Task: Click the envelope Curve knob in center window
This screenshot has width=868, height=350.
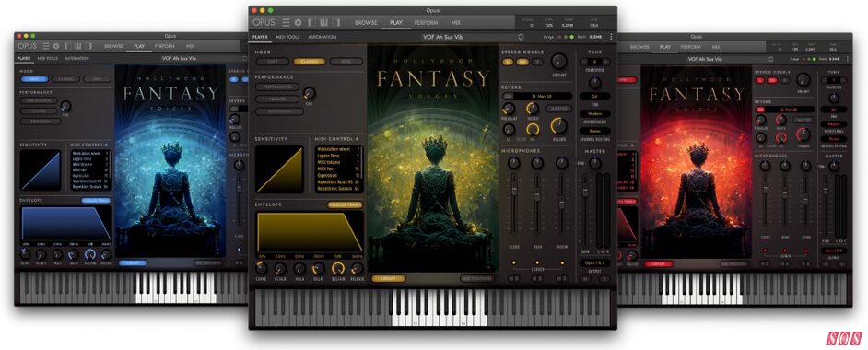Action: click(x=261, y=268)
